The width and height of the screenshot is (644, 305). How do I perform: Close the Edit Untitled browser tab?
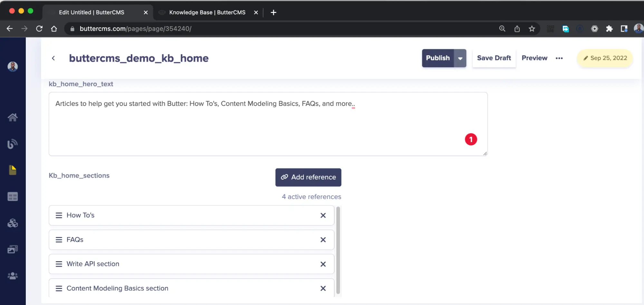pos(146,12)
